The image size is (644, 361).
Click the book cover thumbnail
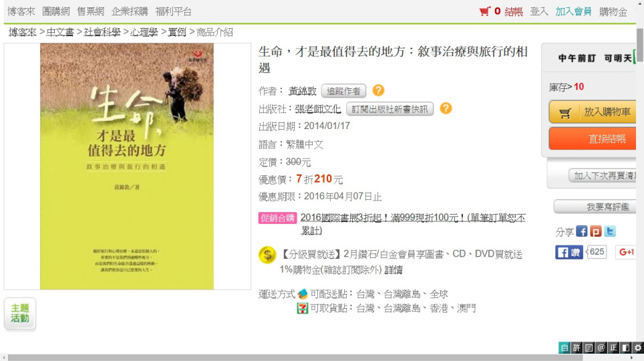(x=127, y=166)
